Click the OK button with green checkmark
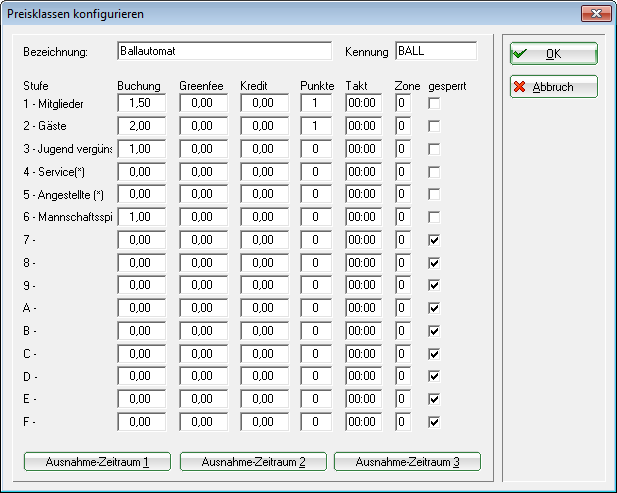This screenshot has width=617, height=493. click(x=553, y=54)
